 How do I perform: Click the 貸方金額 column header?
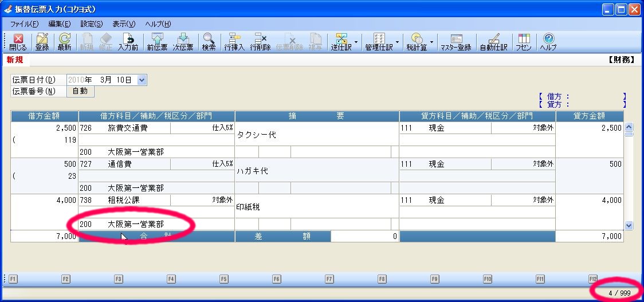[x=590, y=116]
